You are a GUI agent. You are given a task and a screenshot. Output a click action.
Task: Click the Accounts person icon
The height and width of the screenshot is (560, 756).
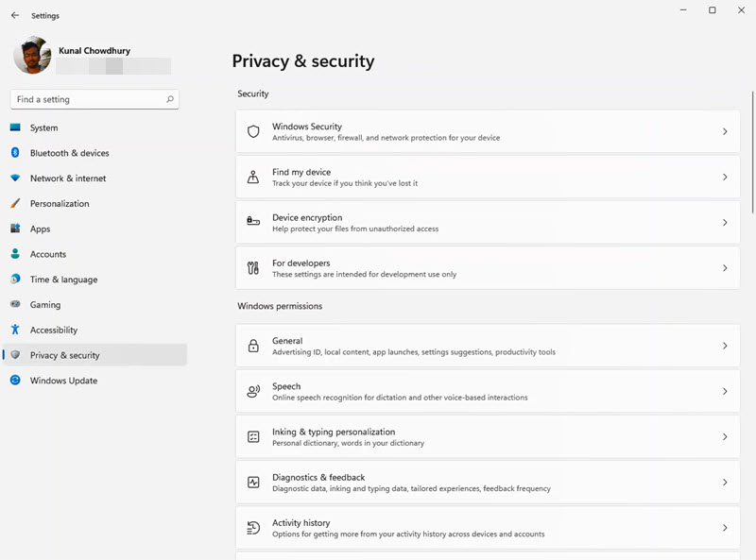15,253
